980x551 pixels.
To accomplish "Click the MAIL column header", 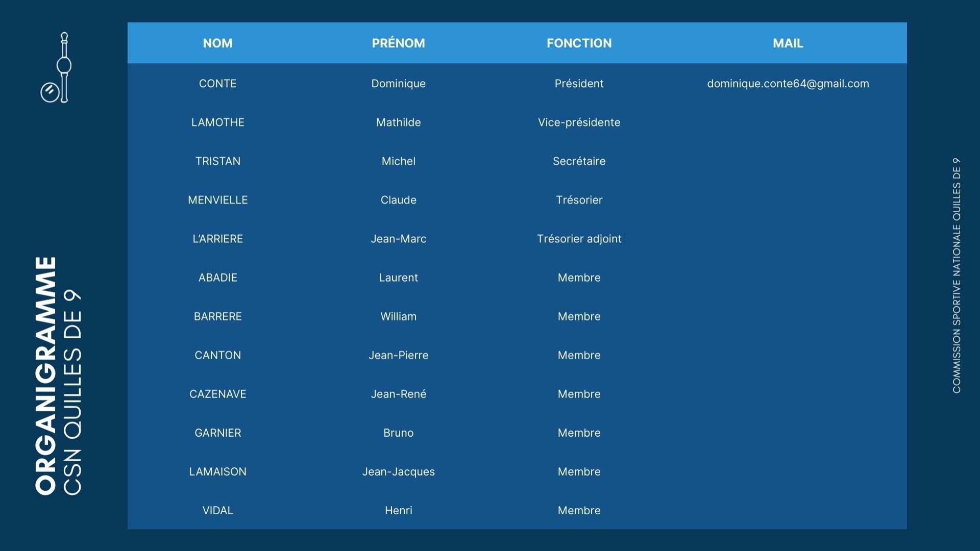I will [x=788, y=43].
